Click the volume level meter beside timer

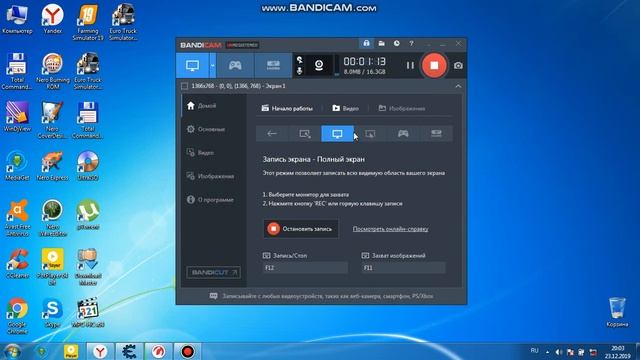pos(336,65)
